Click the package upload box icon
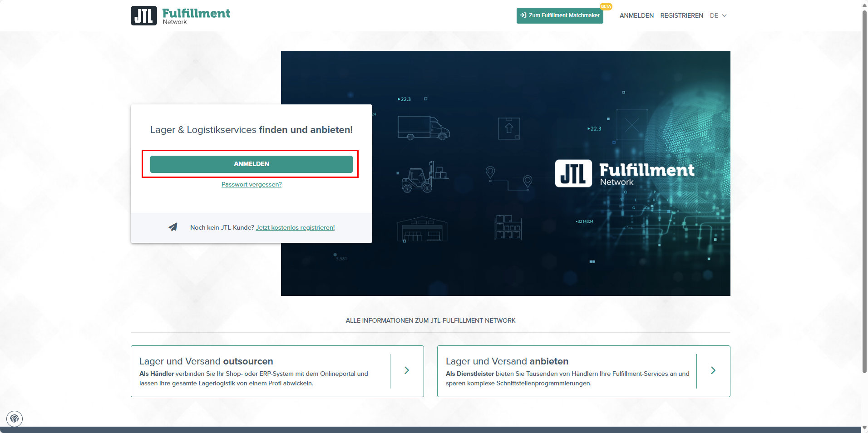The image size is (868, 433). [508, 128]
